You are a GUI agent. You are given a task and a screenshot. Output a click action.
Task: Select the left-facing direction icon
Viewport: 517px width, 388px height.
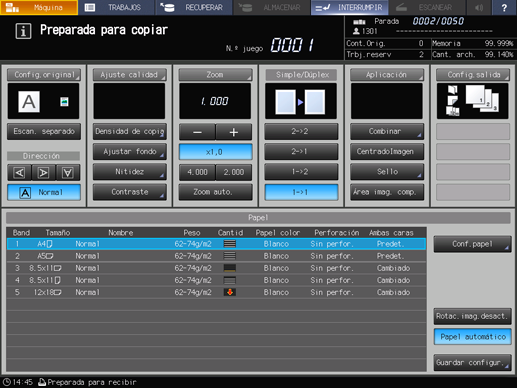click(19, 173)
